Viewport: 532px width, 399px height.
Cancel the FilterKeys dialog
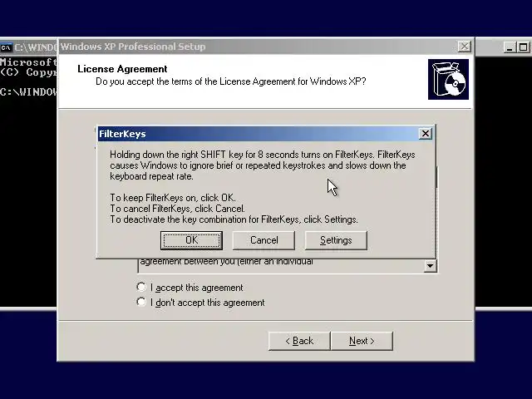(x=264, y=240)
